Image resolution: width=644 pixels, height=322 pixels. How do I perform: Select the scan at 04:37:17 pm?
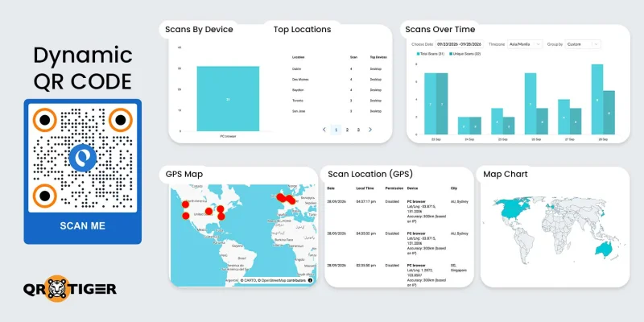point(398,212)
